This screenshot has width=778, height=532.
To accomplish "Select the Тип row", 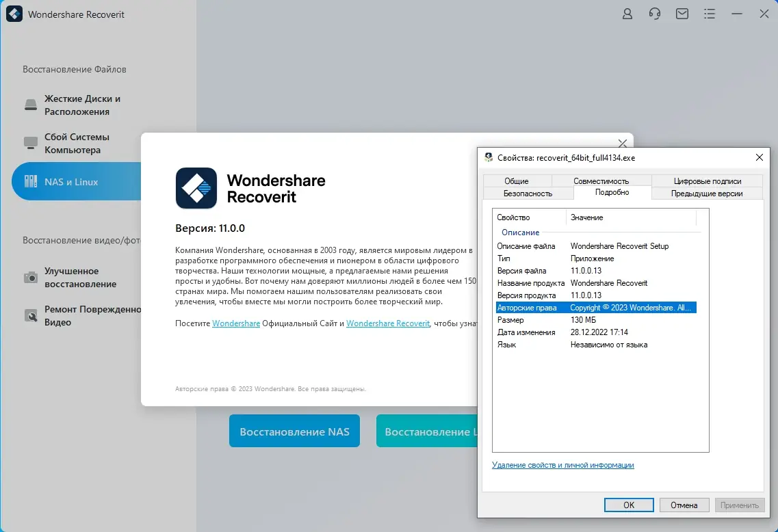I will 596,258.
